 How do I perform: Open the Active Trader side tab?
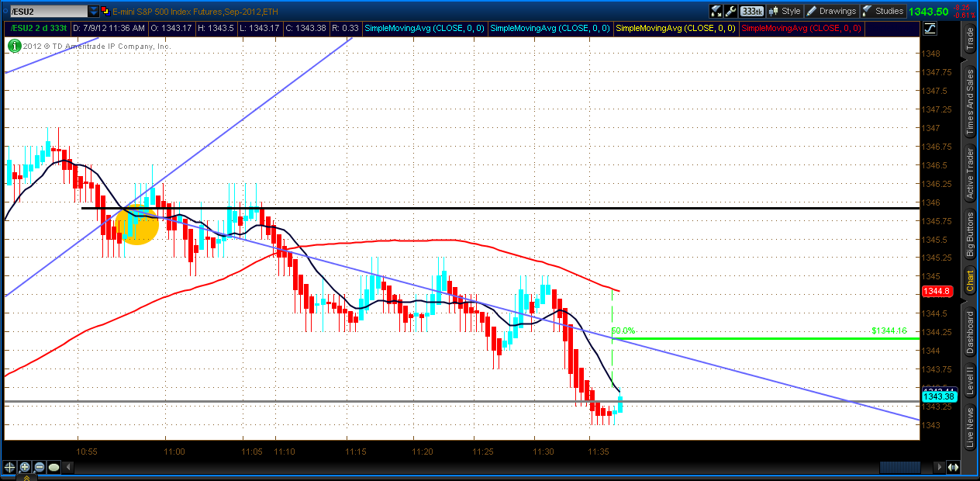tap(969, 172)
